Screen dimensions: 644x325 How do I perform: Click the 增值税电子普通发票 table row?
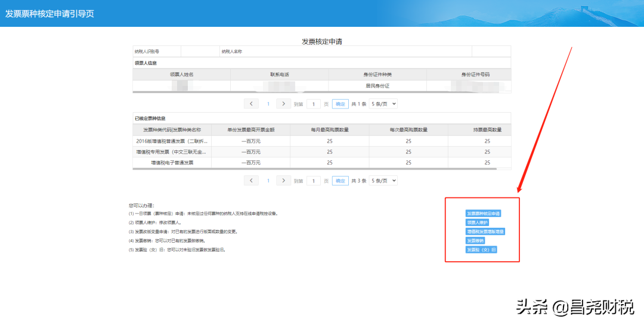(x=322, y=162)
